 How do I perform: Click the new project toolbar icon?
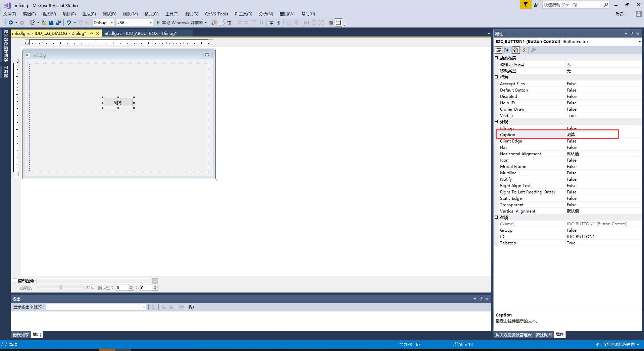pos(32,22)
